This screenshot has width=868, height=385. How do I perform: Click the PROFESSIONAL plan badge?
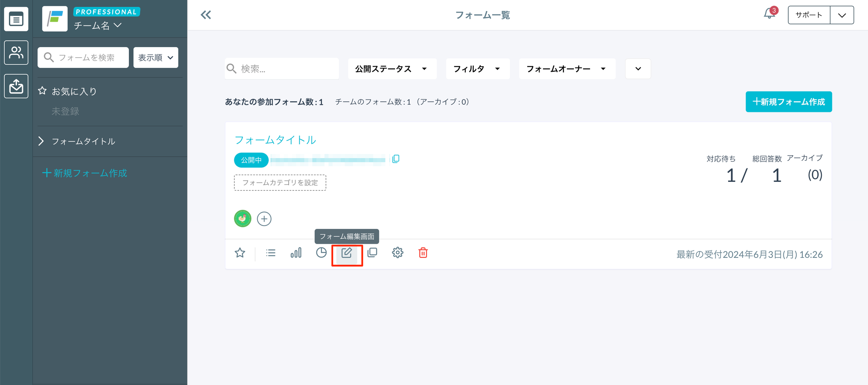pos(106,12)
